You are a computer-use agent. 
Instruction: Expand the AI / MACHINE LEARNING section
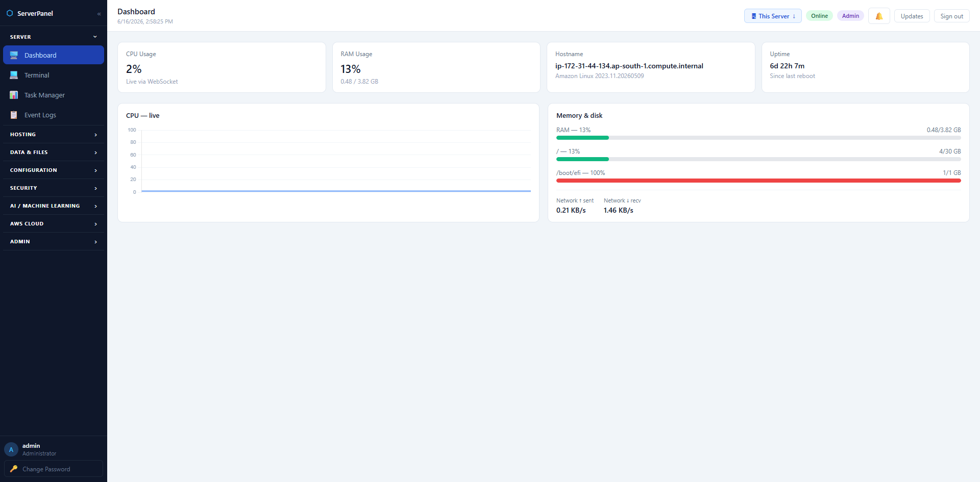pos(54,206)
